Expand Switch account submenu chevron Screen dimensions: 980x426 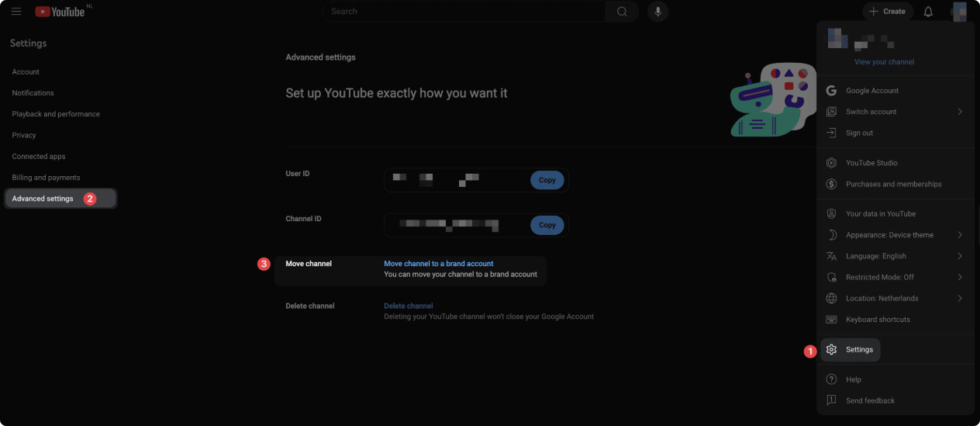pyautogui.click(x=960, y=112)
